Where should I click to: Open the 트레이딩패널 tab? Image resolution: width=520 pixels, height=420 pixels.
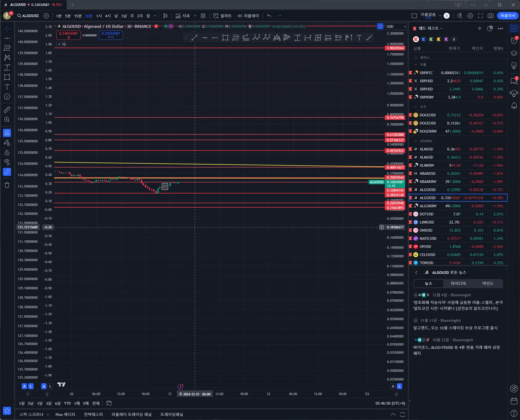point(172,415)
